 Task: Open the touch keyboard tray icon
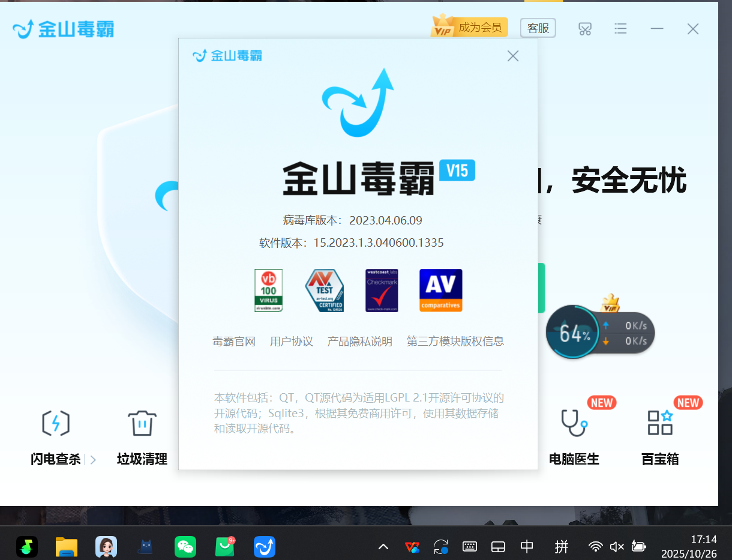point(470,547)
